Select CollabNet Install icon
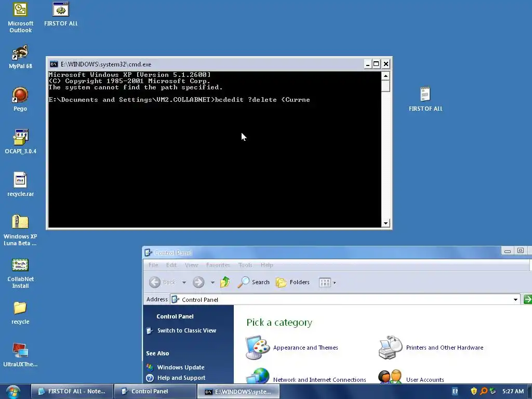The width and height of the screenshot is (532, 399). point(20,273)
